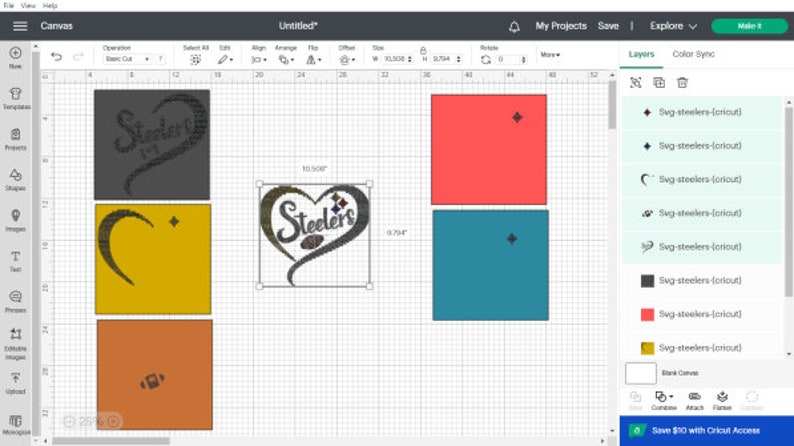Screen dimensions: 794x446
Task: Zoom out the canvas with minus icon
Action: (x=69, y=421)
